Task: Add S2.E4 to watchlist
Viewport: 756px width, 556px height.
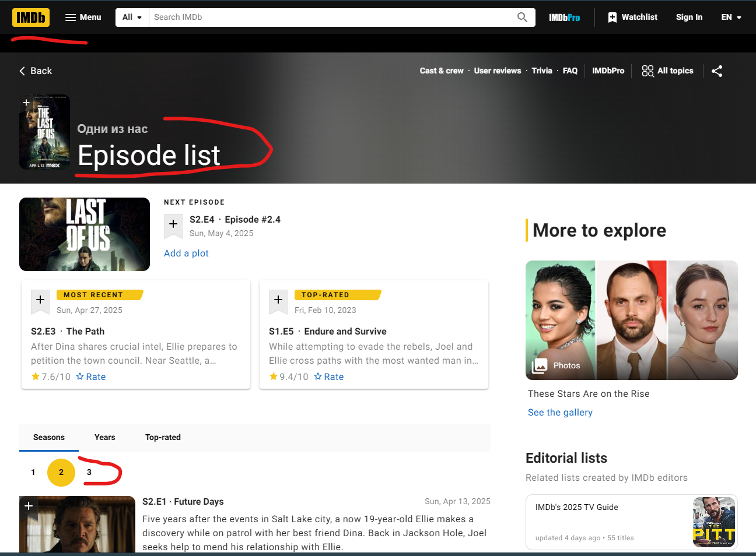Action: 173,225
